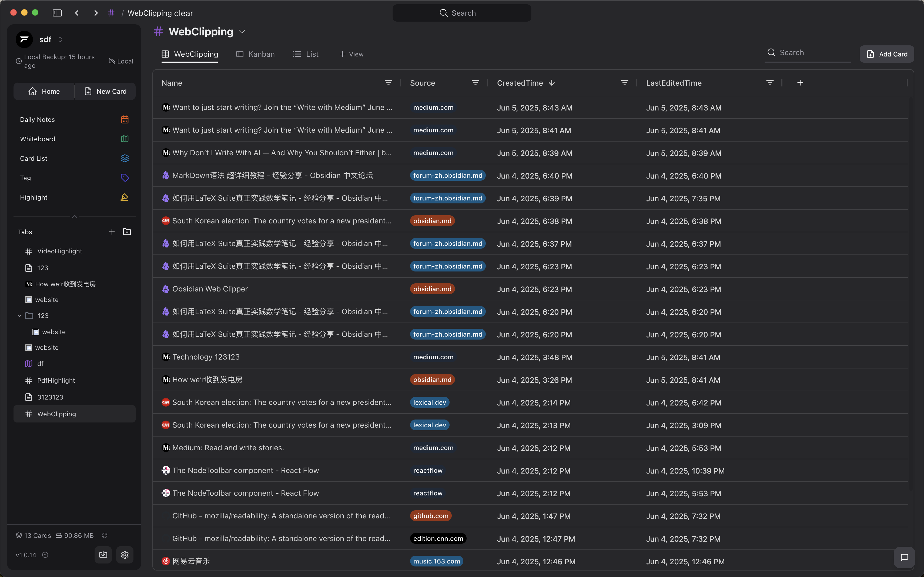This screenshot has height=577, width=924.
Task: Click the music.163.com source tag
Action: pos(437,561)
